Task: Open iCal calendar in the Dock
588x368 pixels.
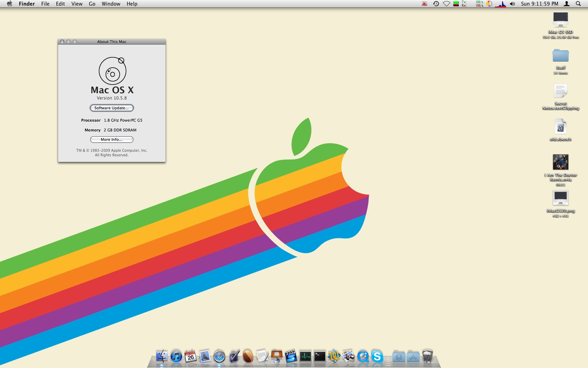Action: click(x=191, y=356)
